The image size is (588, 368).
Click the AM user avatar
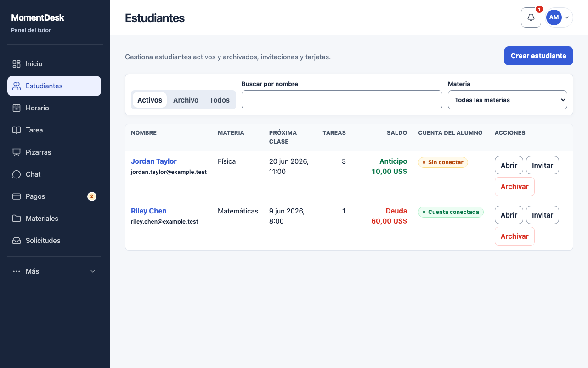pyautogui.click(x=554, y=17)
